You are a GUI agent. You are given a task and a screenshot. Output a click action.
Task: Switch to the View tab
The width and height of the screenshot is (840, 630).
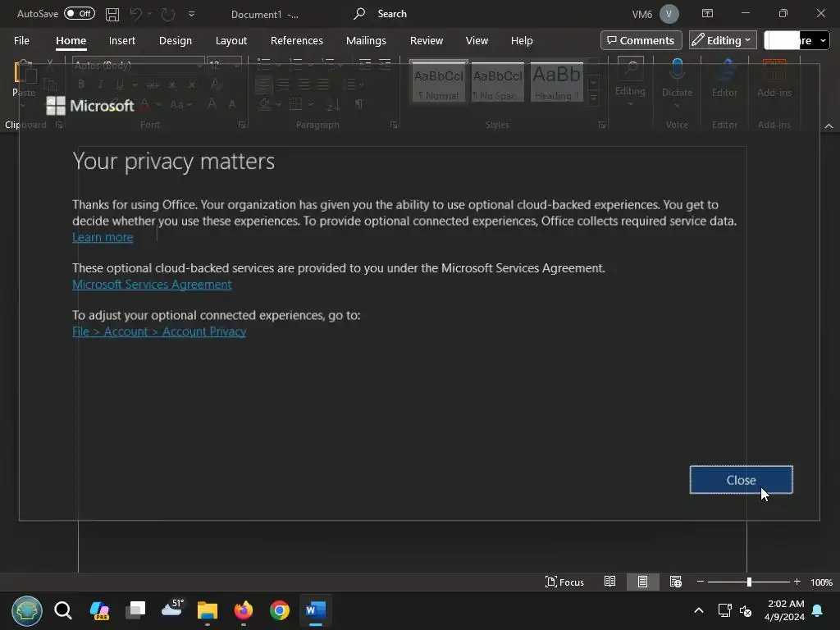coord(477,41)
